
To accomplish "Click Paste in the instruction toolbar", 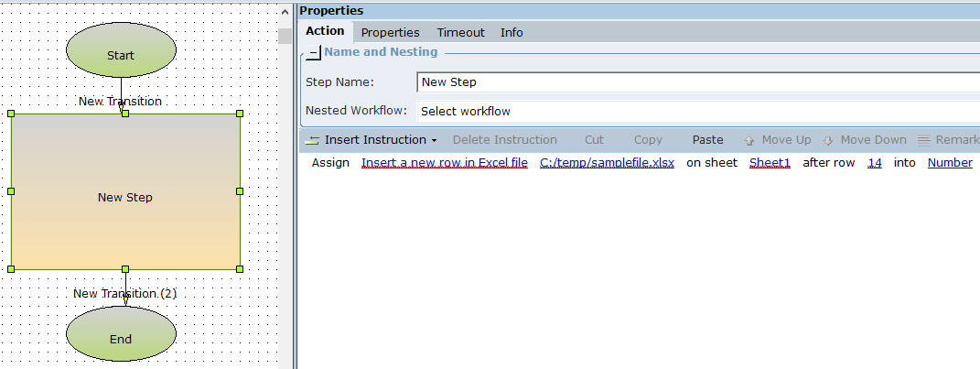I will click(x=707, y=140).
